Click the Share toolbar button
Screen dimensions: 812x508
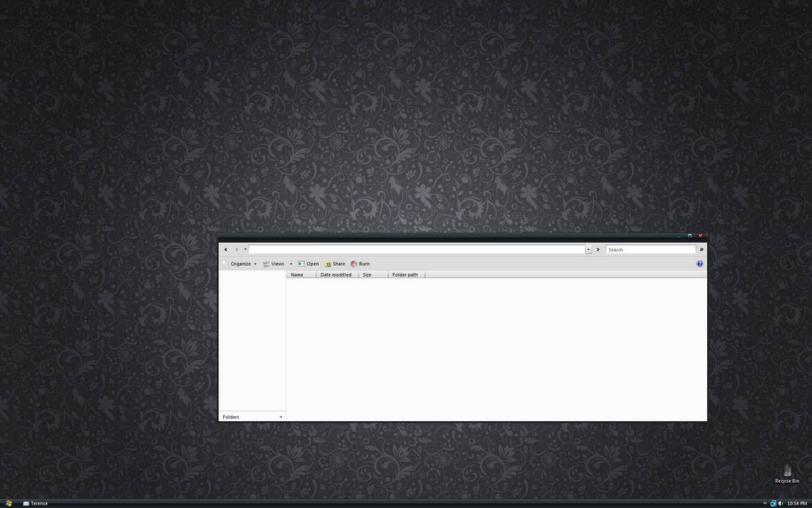click(x=335, y=264)
